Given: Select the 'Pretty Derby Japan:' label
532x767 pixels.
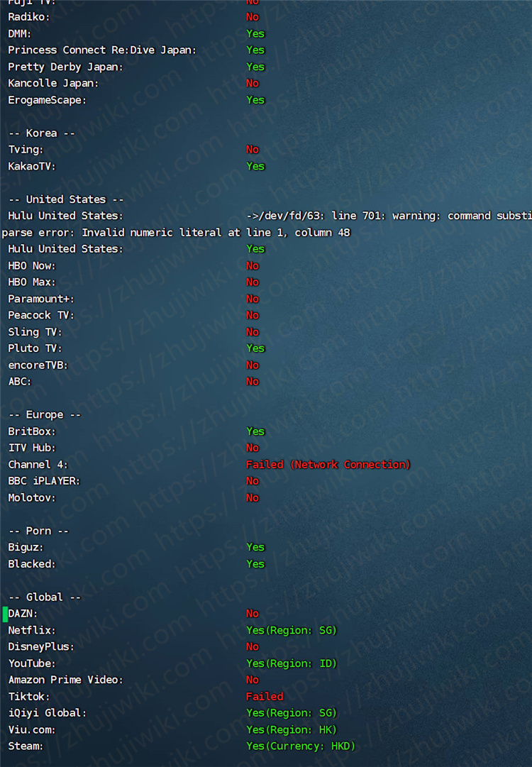Looking at the screenshot, I should [65, 67].
